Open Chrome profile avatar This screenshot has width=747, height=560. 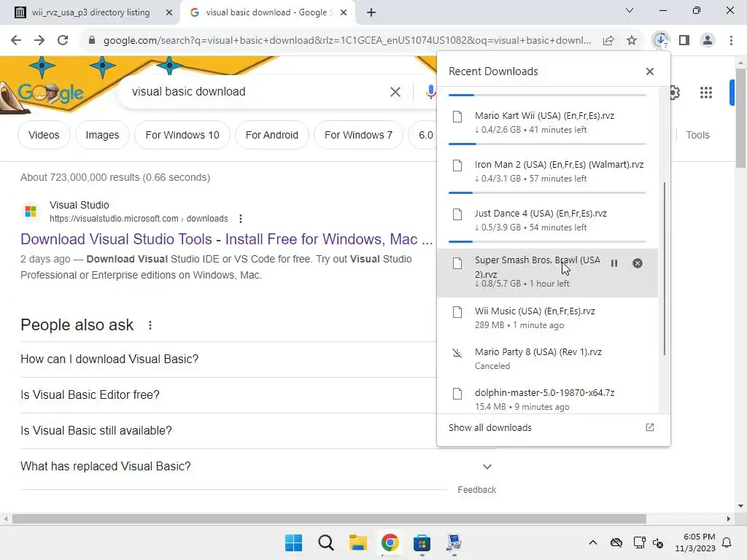tap(708, 41)
